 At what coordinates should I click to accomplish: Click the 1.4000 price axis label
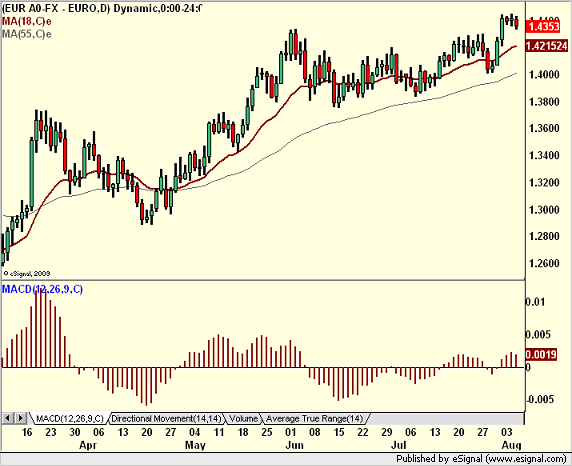[544, 74]
